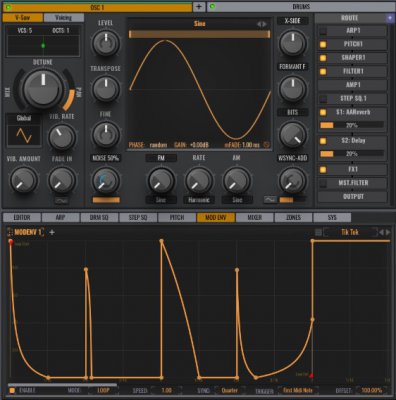
Task: Click the VIB. AMOUNT knob
Action: [23, 180]
